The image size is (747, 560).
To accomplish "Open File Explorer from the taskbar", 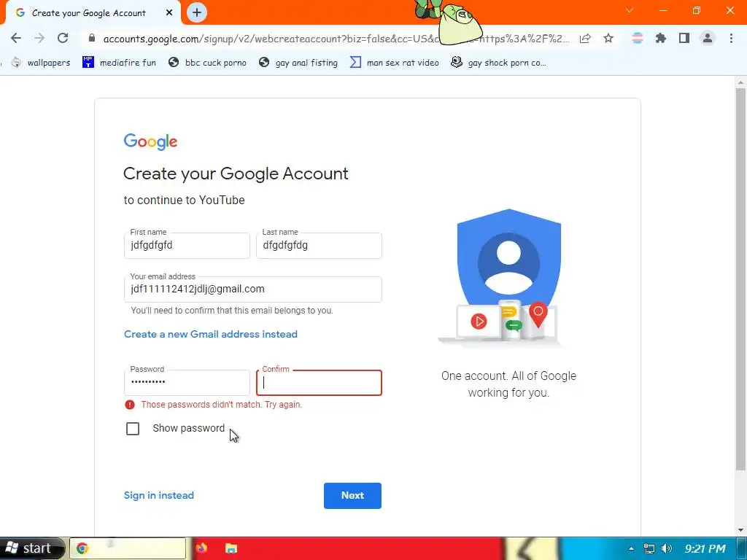I will click(231, 548).
